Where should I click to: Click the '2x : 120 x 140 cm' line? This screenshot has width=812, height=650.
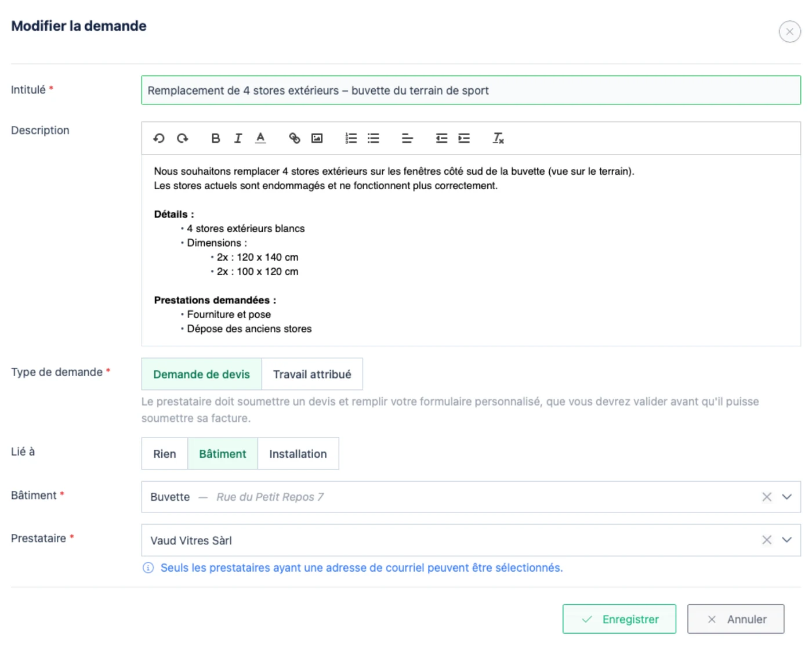[258, 257]
